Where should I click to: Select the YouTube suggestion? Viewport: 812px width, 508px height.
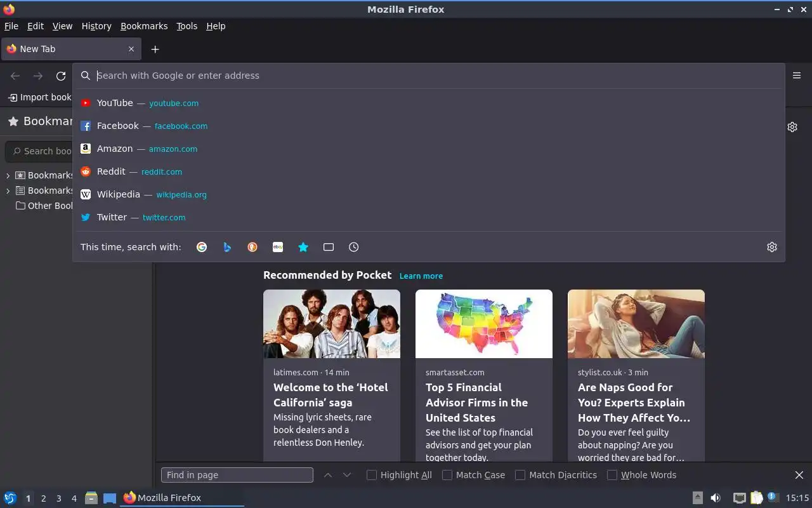(x=429, y=103)
